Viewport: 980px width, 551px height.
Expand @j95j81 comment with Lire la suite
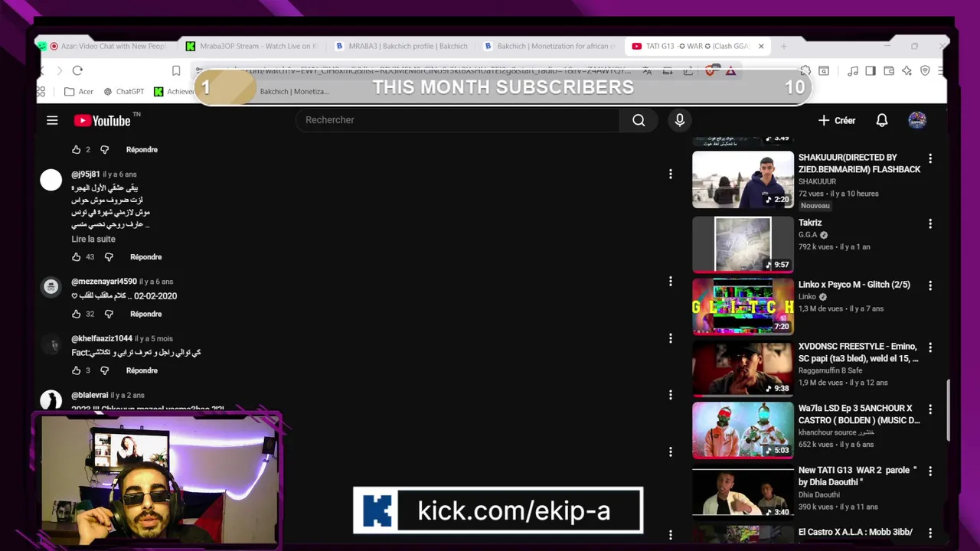click(93, 239)
